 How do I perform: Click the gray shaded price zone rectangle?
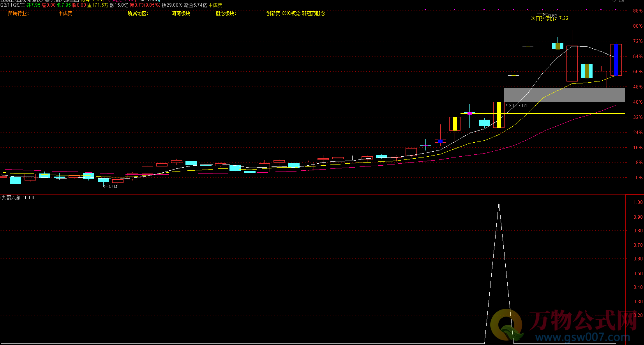tap(564, 95)
